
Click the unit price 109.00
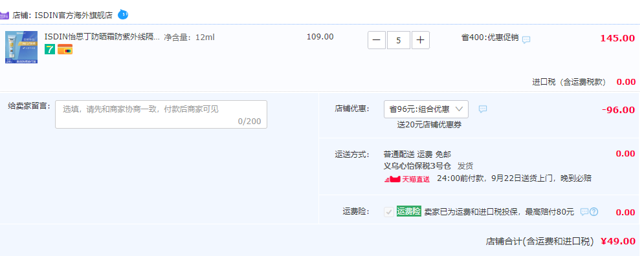pos(320,36)
